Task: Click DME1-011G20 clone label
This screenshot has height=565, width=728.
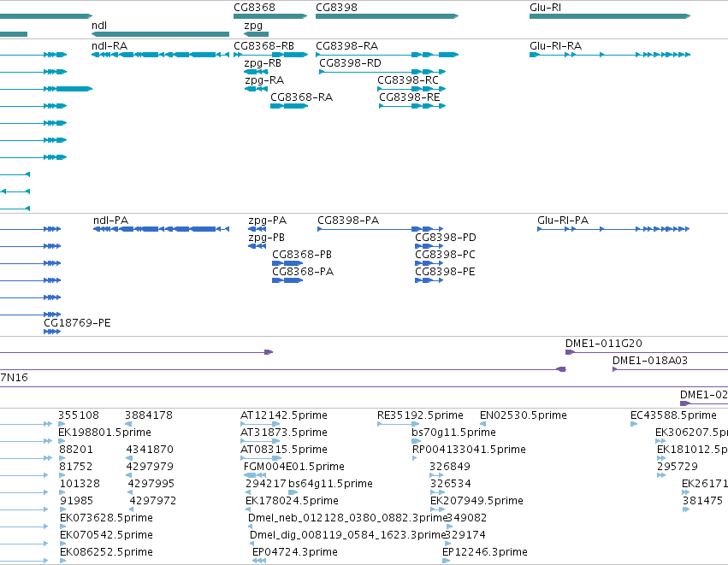Action: coord(604,344)
